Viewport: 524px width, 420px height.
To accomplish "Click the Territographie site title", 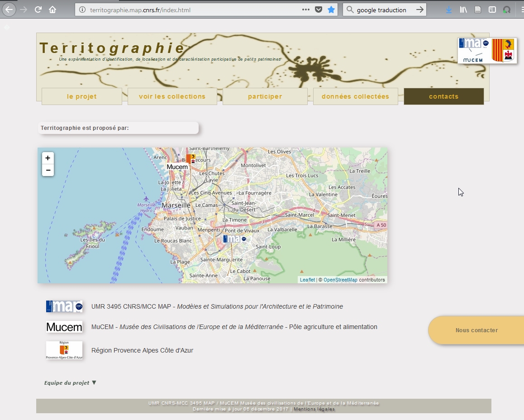I will pos(112,48).
